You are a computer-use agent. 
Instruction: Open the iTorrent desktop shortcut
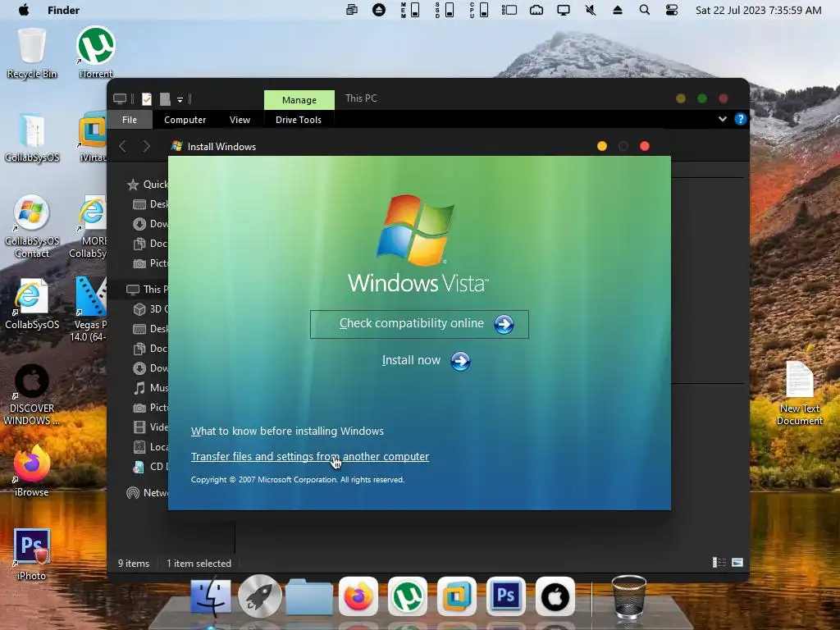click(x=96, y=52)
